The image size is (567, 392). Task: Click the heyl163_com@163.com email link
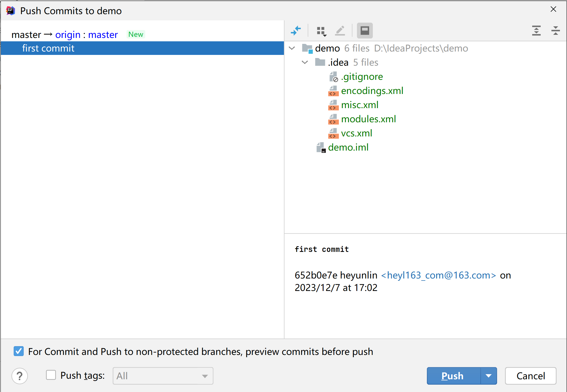pyautogui.click(x=438, y=275)
